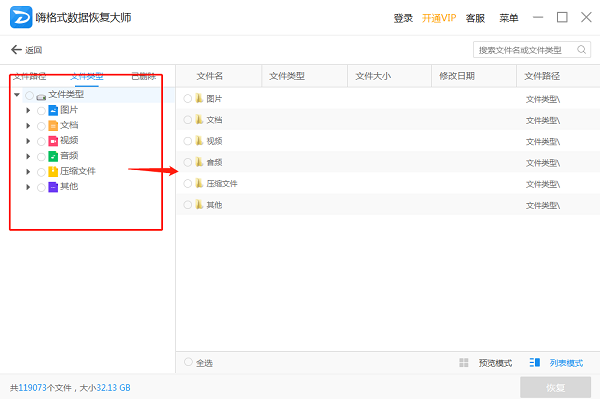
Task: Click the file name search field
Action: 525,50
